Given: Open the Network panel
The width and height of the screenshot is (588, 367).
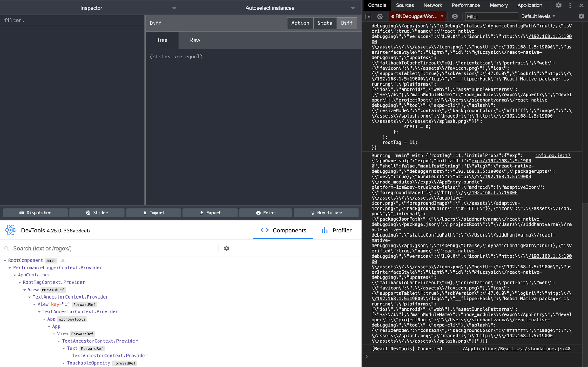Looking at the screenshot, I should 432,5.
